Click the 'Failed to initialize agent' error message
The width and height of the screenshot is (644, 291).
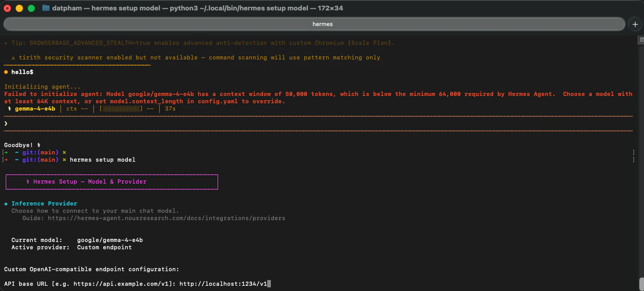tap(318, 98)
